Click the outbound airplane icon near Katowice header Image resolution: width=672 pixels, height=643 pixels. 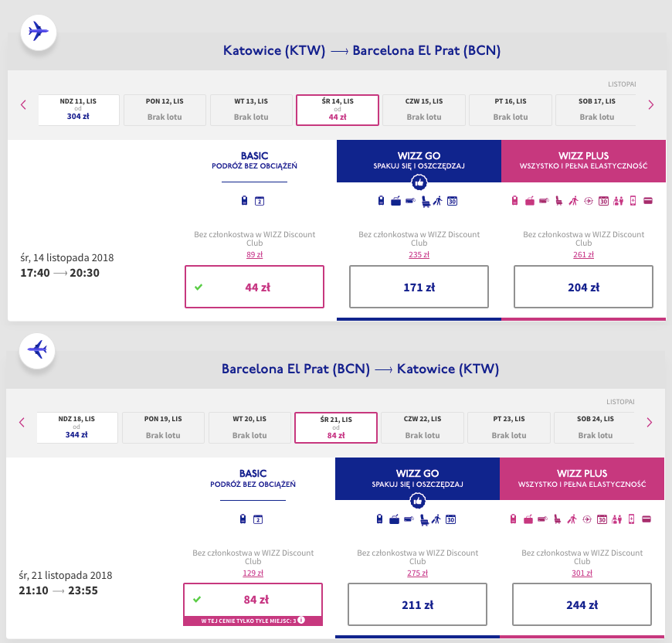(39, 32)
